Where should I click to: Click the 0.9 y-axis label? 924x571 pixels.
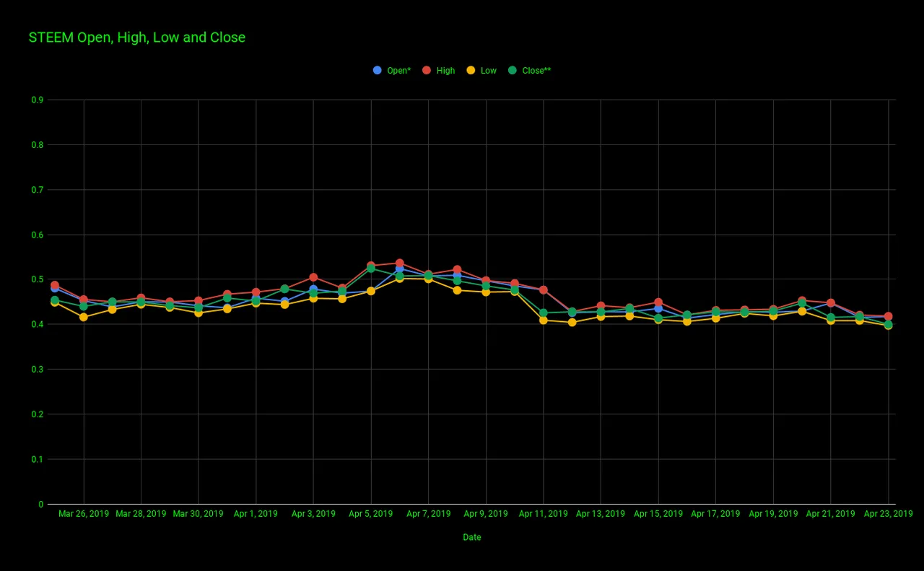point(37,100)
